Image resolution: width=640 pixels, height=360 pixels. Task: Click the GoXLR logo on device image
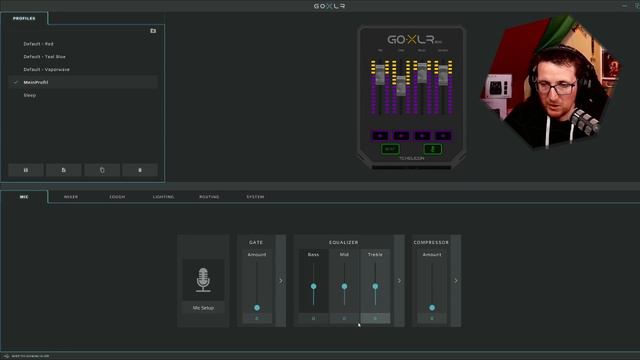tap(414, 40)
